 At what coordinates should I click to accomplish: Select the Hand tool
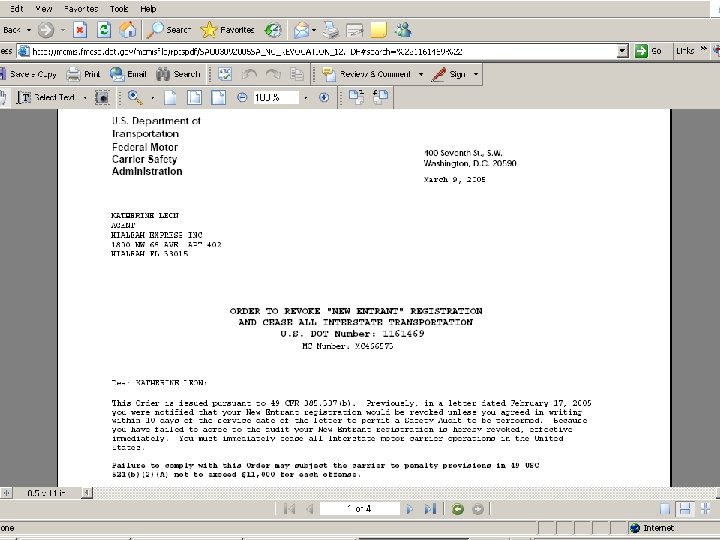click(x=4, y=97)
